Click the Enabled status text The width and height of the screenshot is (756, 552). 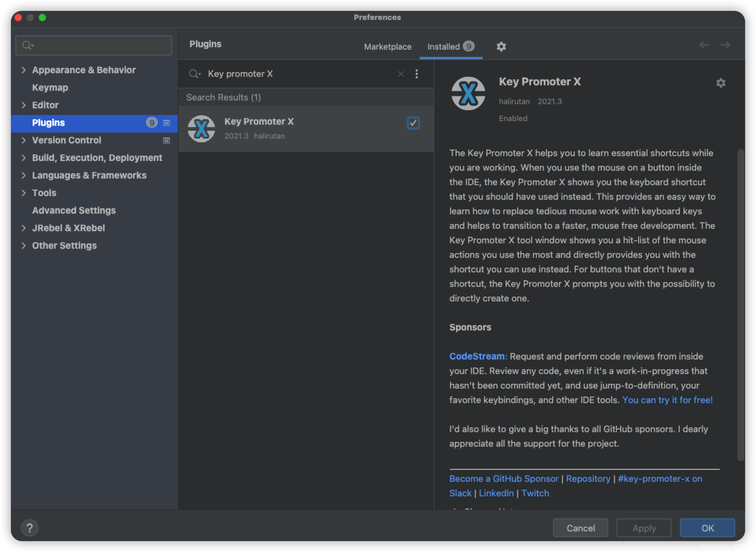(x=513, y=118)
